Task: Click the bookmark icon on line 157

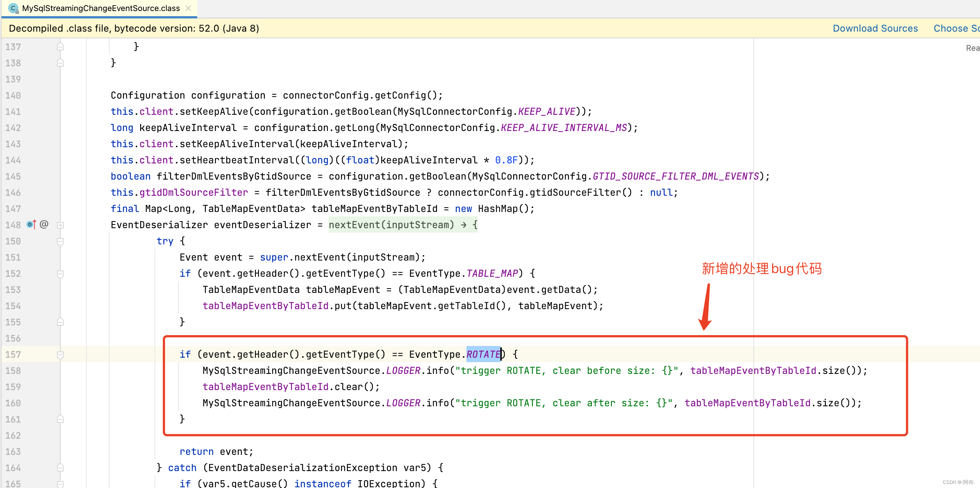Action: coord(61,354)
